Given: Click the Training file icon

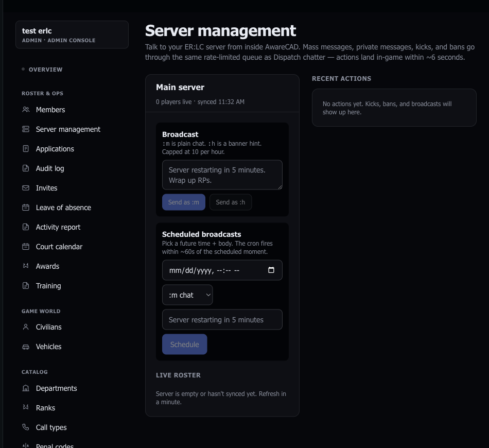Looking at the screenshot, I should coord(26,286).
